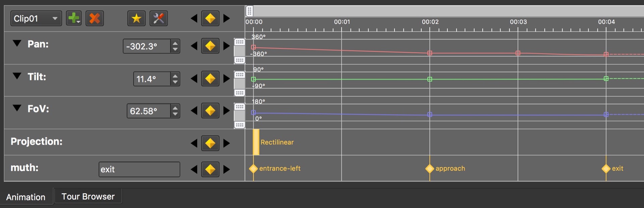Add a Tilt keyframe with diamond button
The width and height of the screenshot is (644, 208).
click(210, 79)
